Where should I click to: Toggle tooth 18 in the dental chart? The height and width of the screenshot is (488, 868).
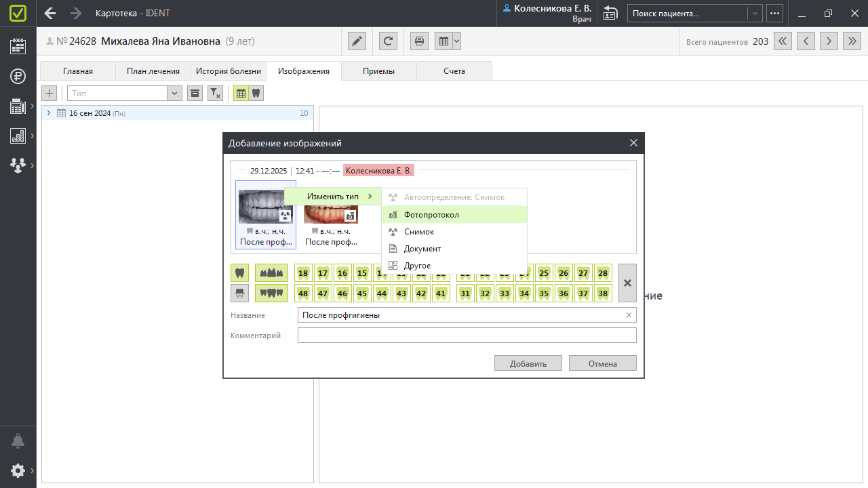[x=303, y=273]
